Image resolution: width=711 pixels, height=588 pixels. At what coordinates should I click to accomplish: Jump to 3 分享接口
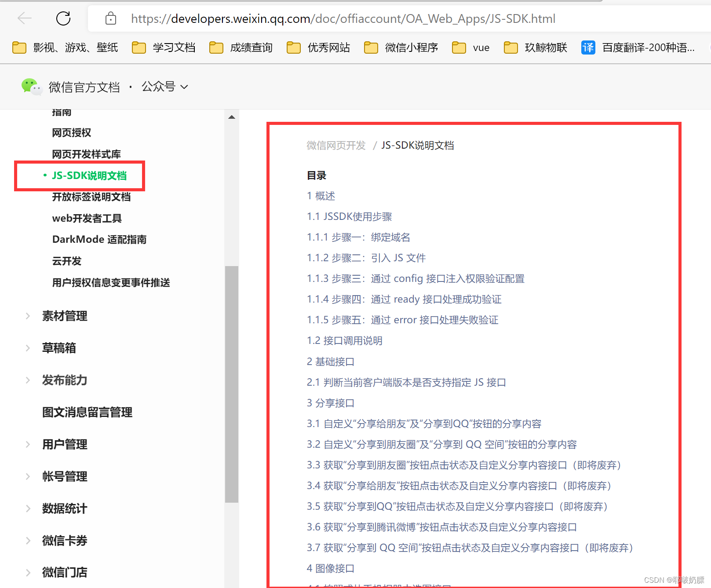(331, 403)
